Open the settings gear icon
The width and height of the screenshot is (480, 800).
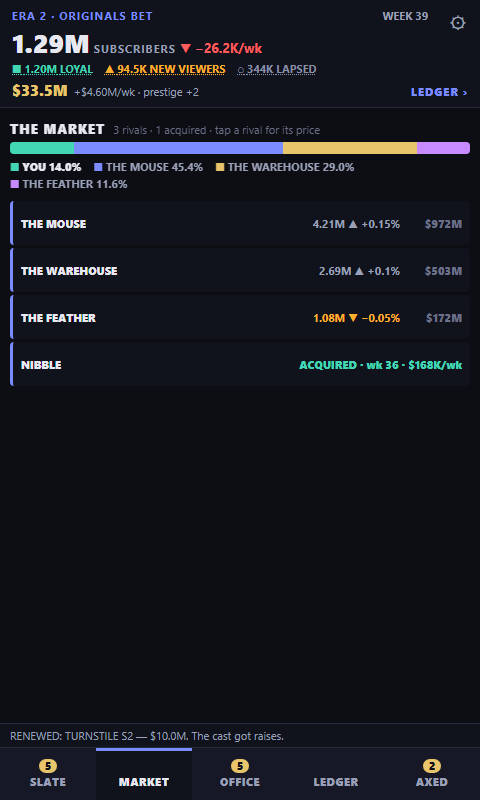point(458,23)
